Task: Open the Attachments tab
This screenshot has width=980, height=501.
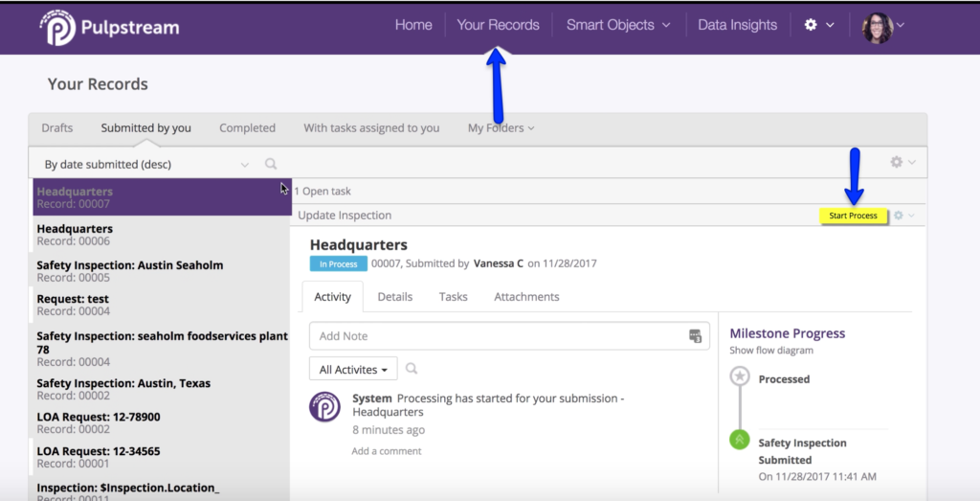Action: tap(526, 296)
